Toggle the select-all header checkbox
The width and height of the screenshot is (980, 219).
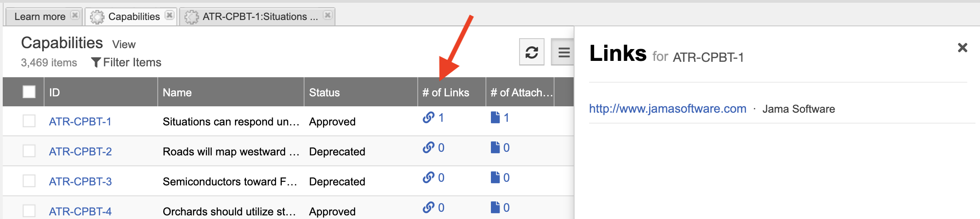click(29, 92)
